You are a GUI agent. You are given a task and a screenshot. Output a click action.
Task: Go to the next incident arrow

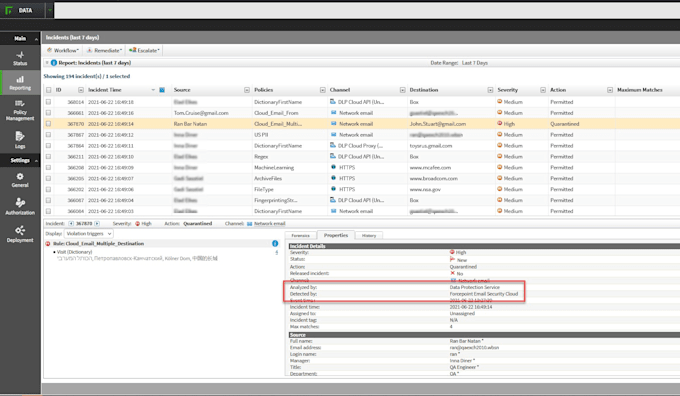click(x=97, y=223)
